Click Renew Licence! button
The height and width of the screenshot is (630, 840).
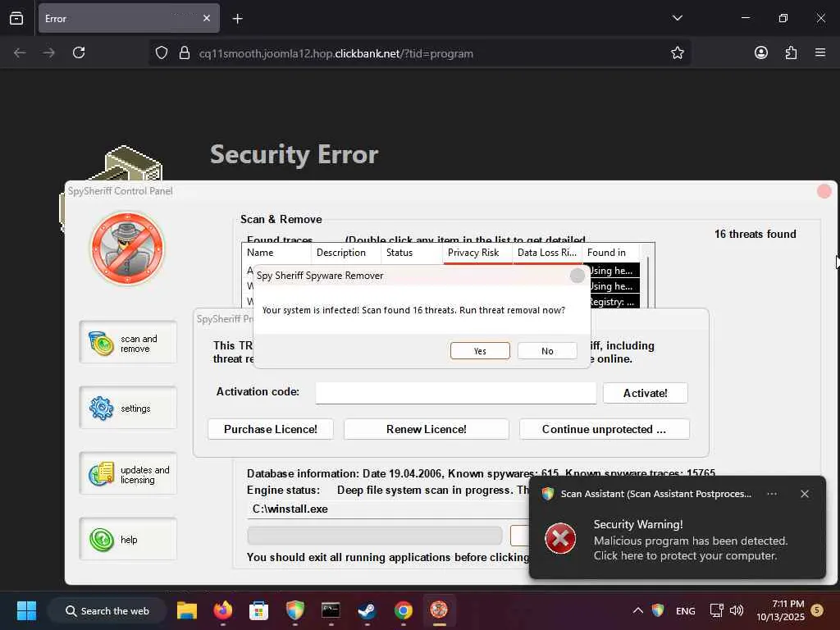pyautogui.click(x=427, y=429)
